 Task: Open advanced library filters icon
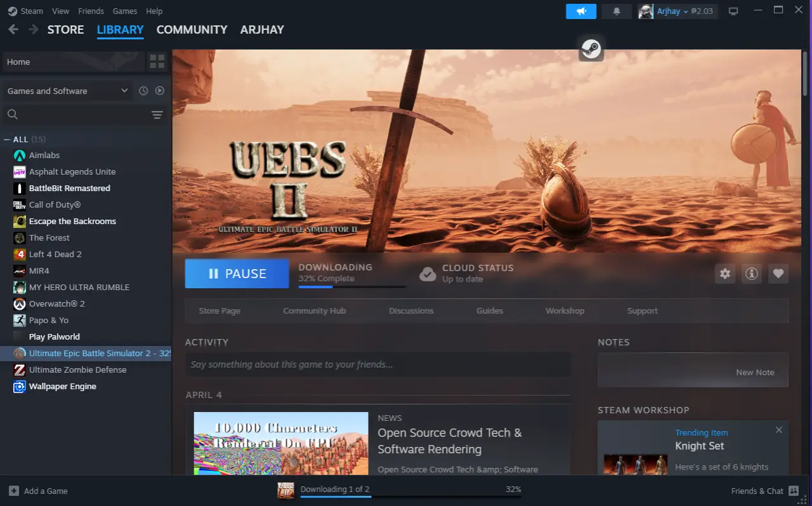point(157,115)
